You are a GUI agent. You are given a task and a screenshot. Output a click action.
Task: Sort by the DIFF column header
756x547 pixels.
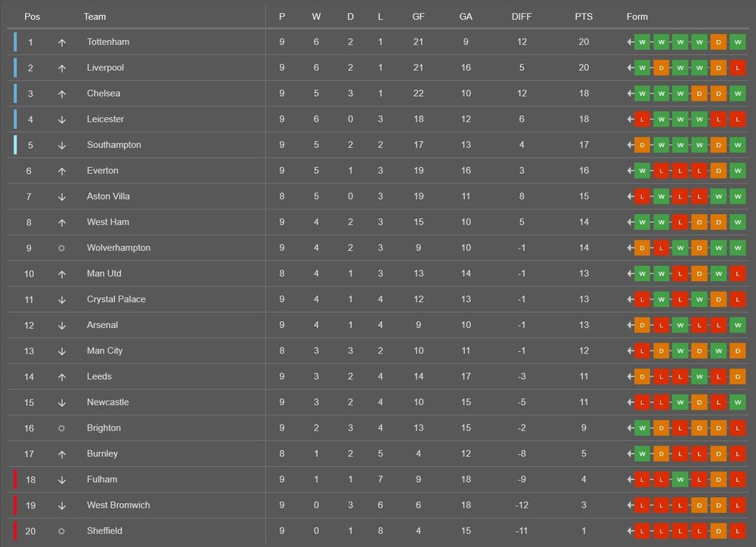(x=522, y=17)
